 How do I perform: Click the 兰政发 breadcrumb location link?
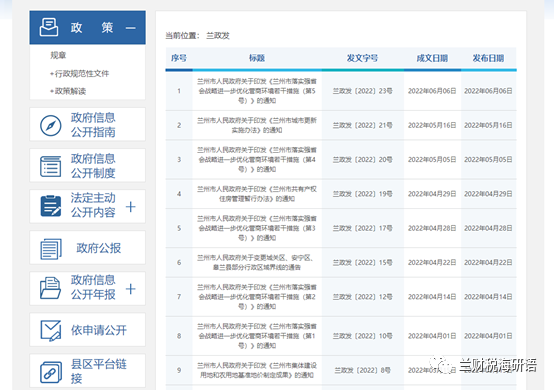coord(218,36)
